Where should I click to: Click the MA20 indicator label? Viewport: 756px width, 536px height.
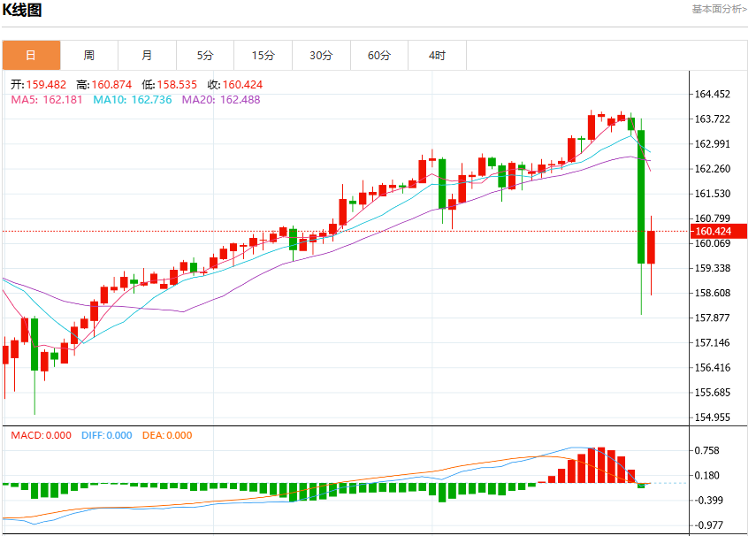click(x=221, y=100)
